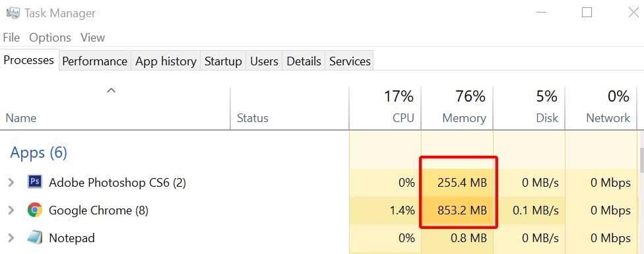Click the Task Manager title bar icon
Image resolution: width=644 pixels, height=254 pixels.
point(13,13)
